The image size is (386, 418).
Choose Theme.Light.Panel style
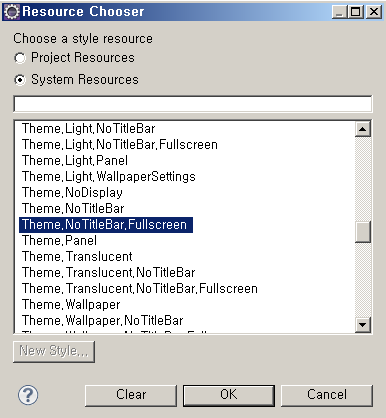click(x=75, y=161)
